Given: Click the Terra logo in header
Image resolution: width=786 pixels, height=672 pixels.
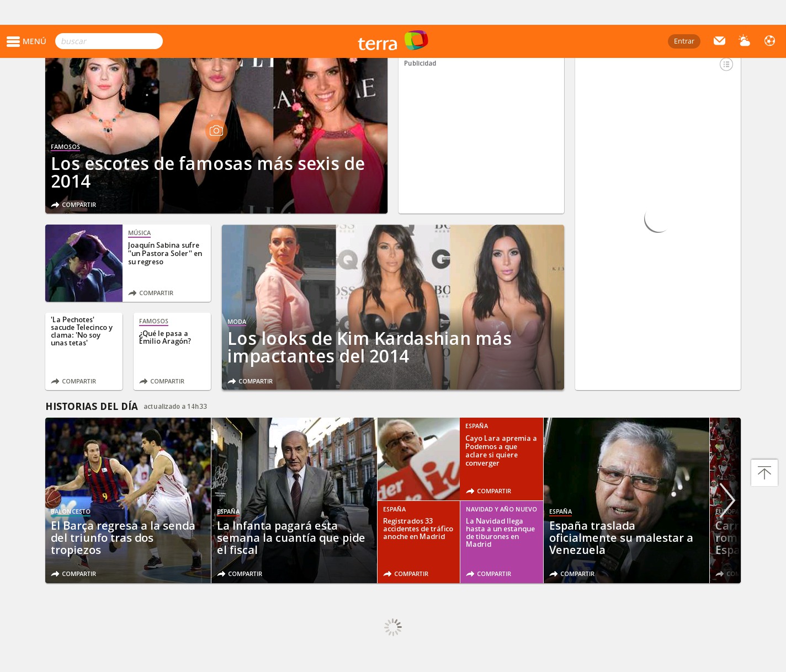Looking at the screenshot, I should (x=392, y=41).
